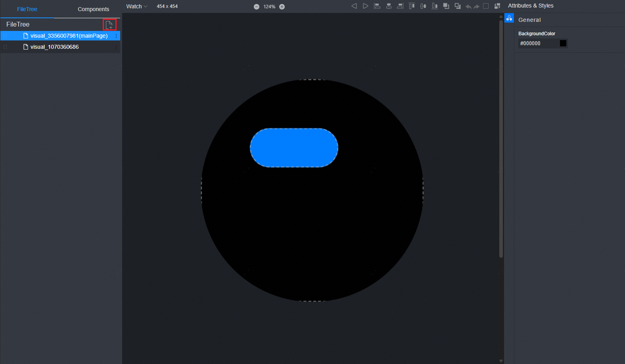Align selected components to the bottom
The width and height of the screenshot is (625, 364).
(435, 6)
